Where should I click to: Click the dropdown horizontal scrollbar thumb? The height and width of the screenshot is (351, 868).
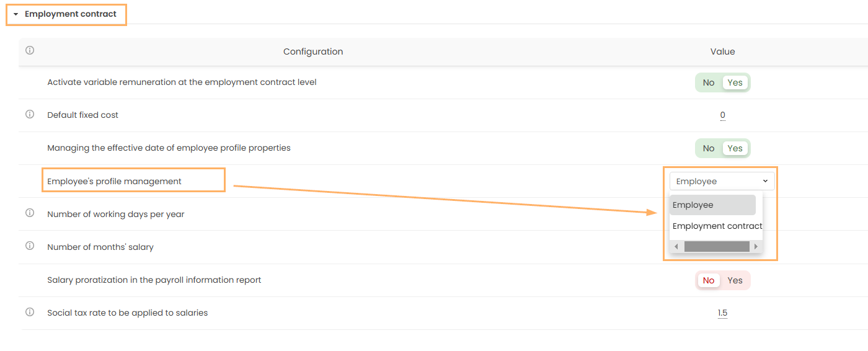[x=716, y=247]
